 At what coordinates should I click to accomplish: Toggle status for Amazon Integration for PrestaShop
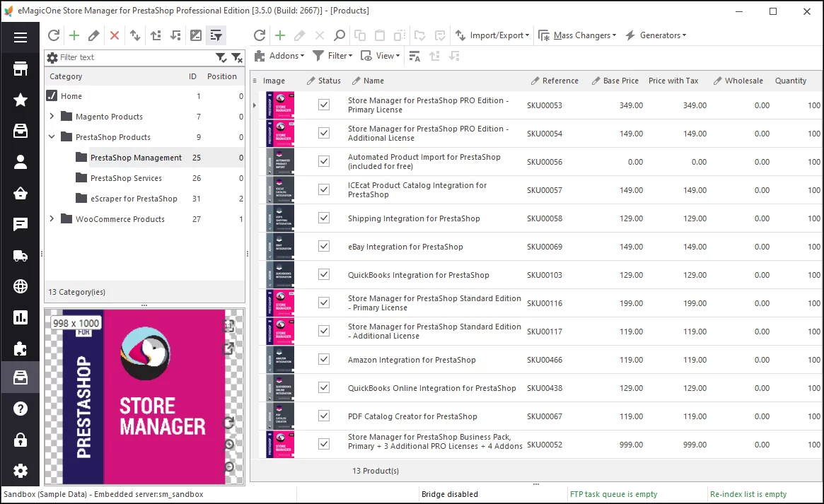324,360
